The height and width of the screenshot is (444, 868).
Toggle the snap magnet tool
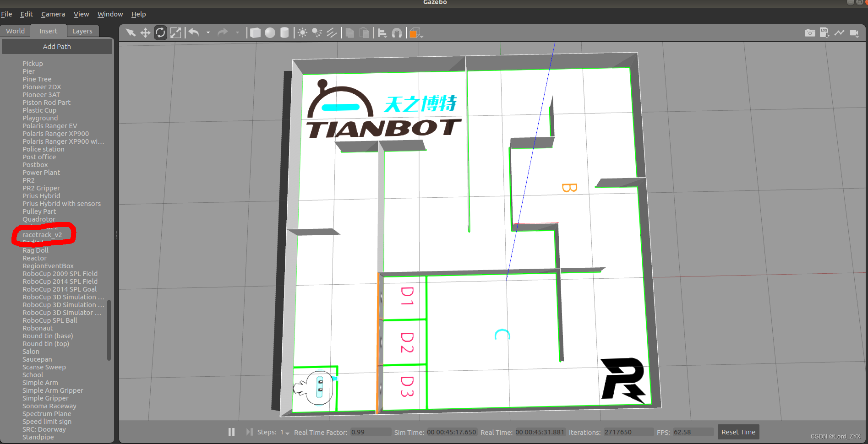click(397, 32)
